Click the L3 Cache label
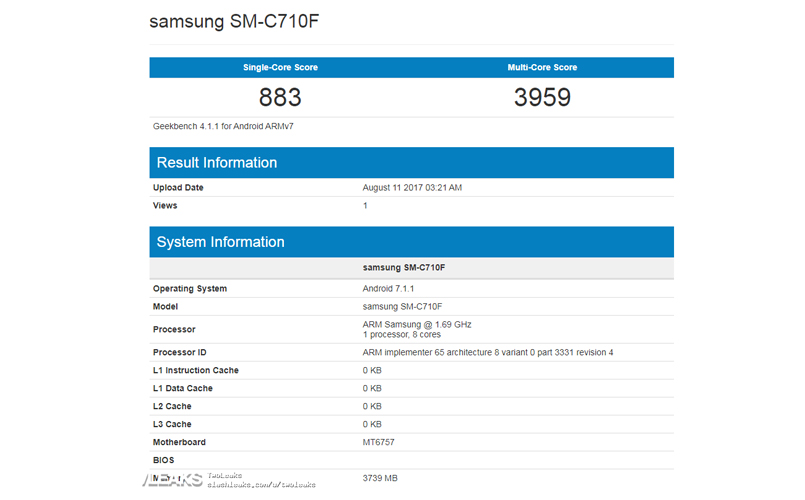 (x=172, y=424)
